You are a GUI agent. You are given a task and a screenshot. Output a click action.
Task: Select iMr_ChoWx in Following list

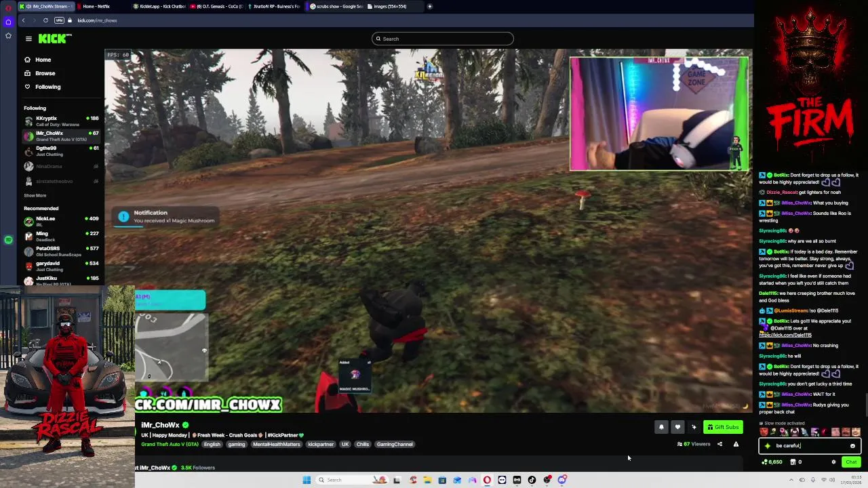[61, 136]
